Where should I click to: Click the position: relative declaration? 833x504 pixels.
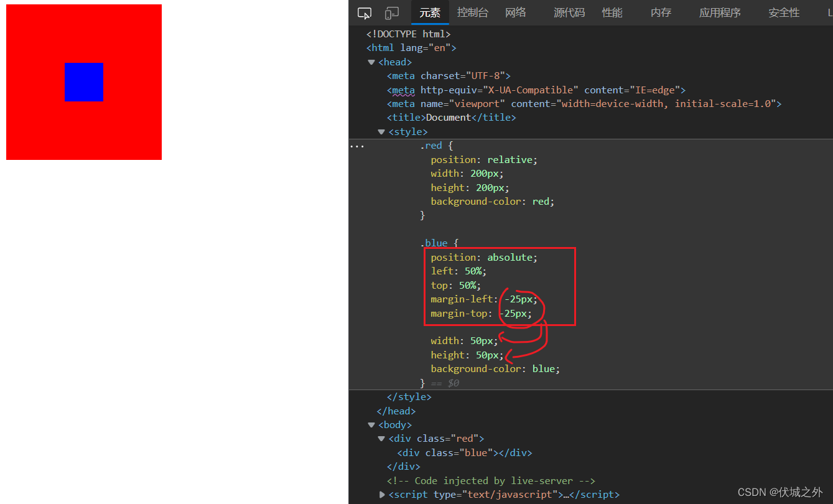tap(484, 160)
